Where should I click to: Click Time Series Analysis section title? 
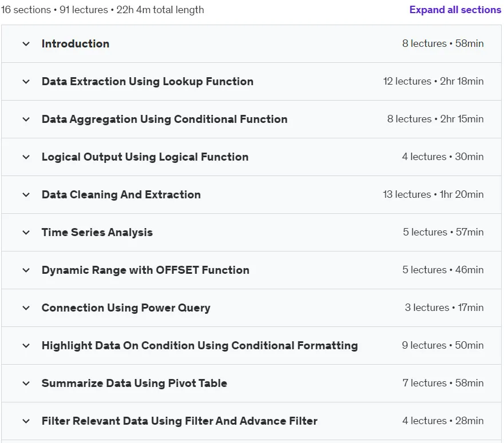click(97, 232)
